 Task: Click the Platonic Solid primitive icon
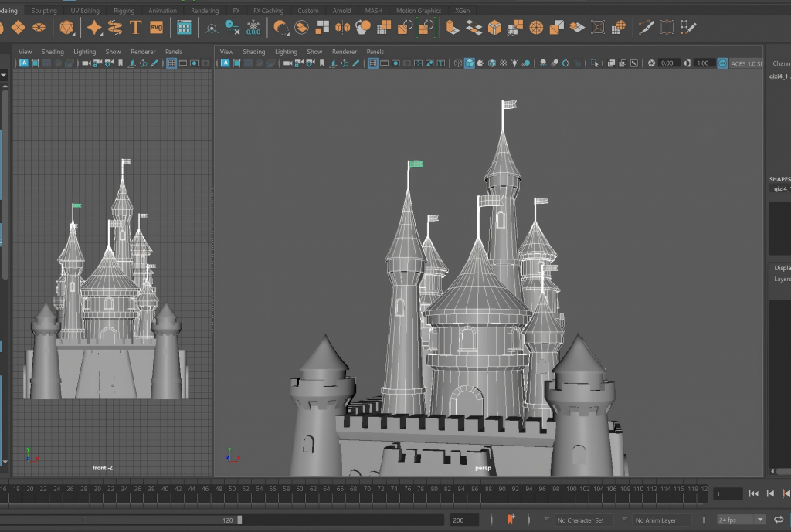coord(67,28)
